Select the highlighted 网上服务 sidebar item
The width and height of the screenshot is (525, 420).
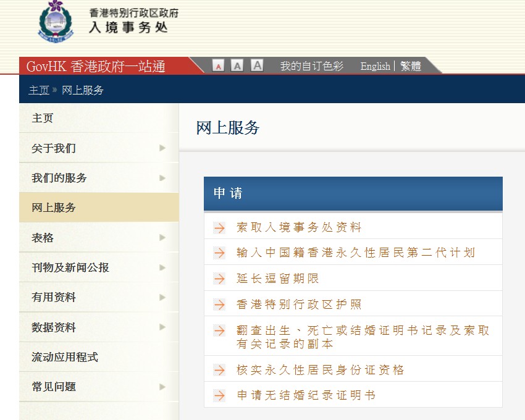99,208
